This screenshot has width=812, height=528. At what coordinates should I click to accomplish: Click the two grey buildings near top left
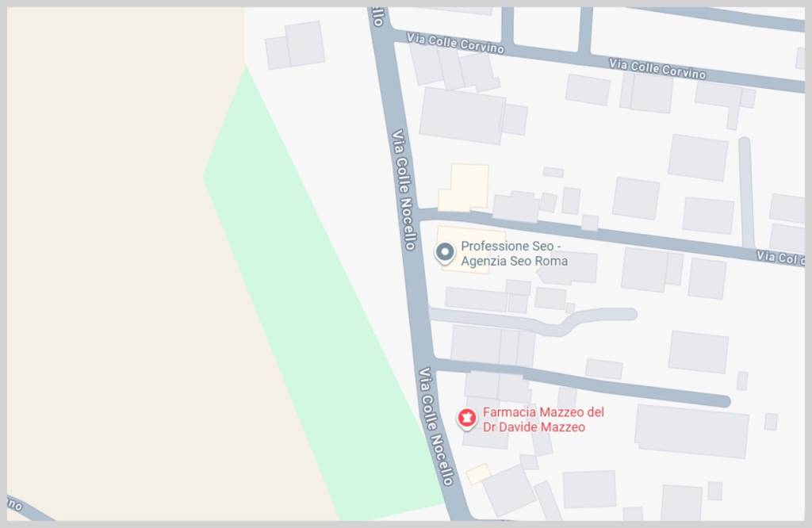[295, 45]
